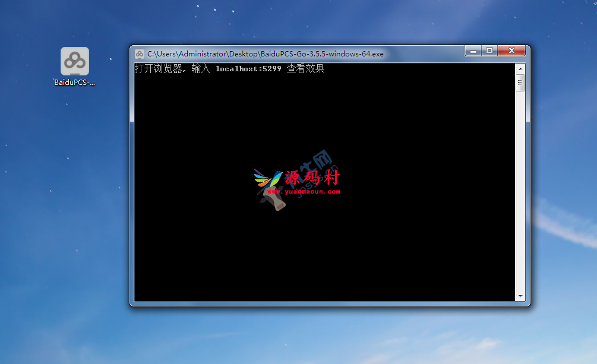This screenshot has height=364, width=597.
Task: Click the red 源码村 watermark text
Action: pyautogui.click(x=311, y=178)
